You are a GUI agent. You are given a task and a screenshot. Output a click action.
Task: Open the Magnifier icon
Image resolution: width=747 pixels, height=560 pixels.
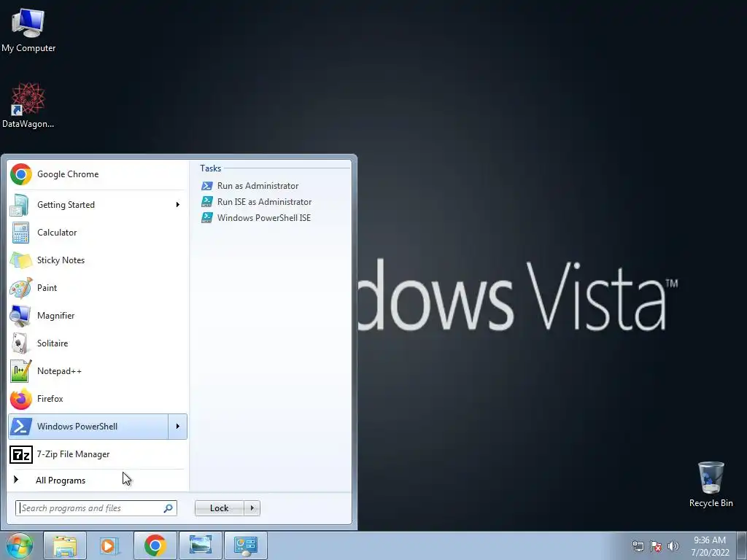pos(20,316)
